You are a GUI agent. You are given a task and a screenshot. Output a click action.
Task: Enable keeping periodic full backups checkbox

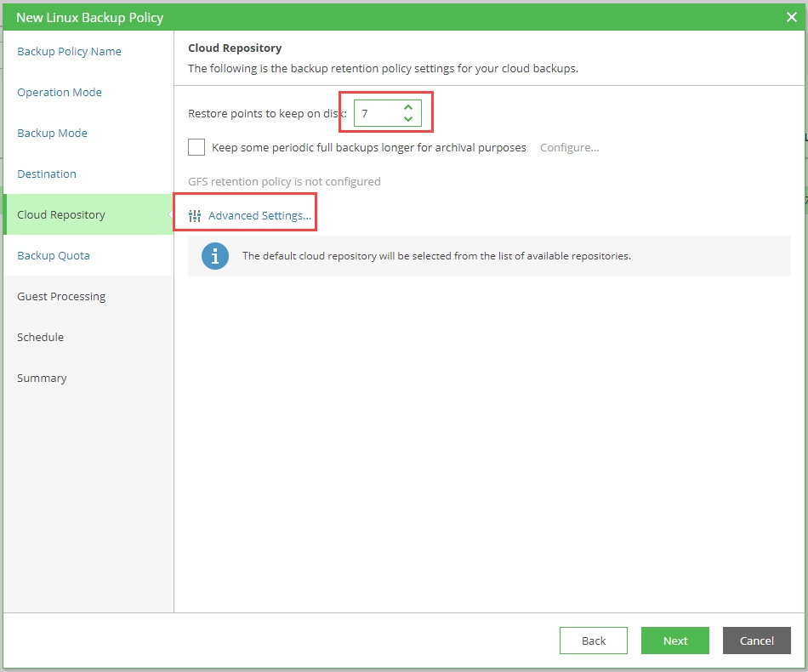196,147
